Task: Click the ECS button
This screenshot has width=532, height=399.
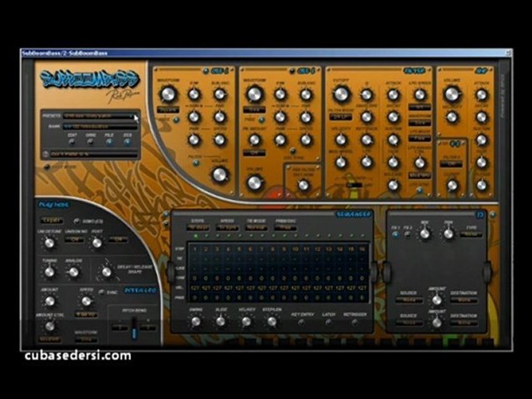Action: click(x=127, y=142)
